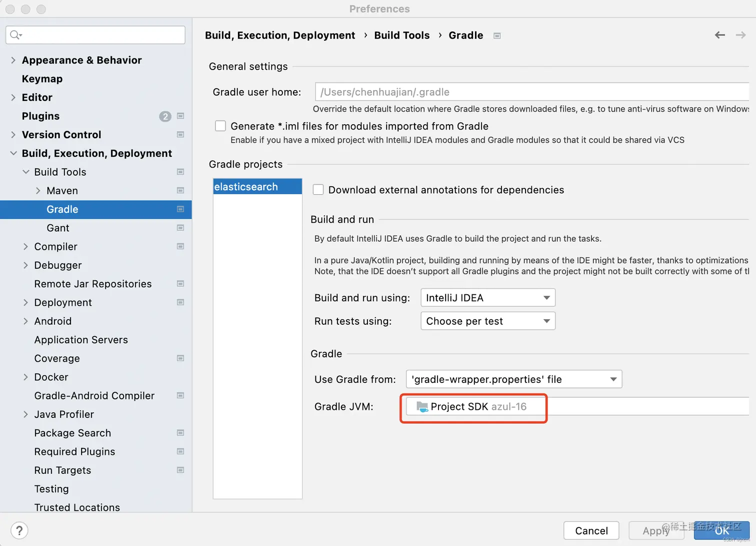Click project-level icon on Version Control row
Viewport: 756px width, 546px height.
180,135
